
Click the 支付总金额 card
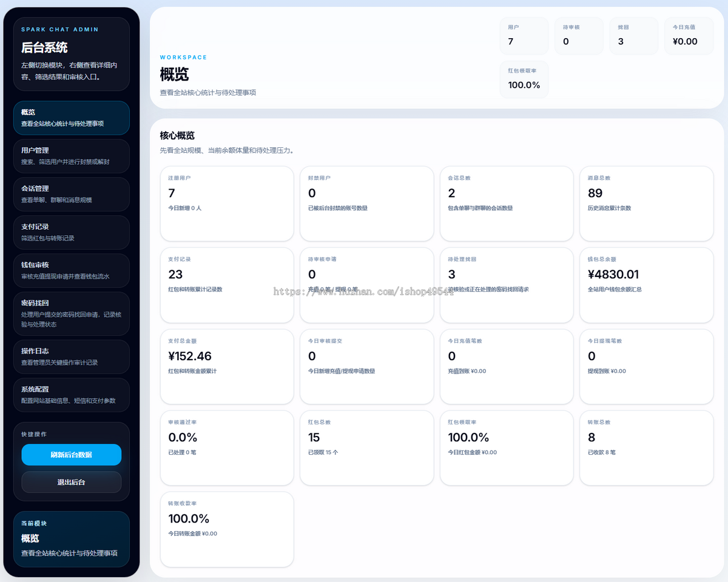[227, 367]
